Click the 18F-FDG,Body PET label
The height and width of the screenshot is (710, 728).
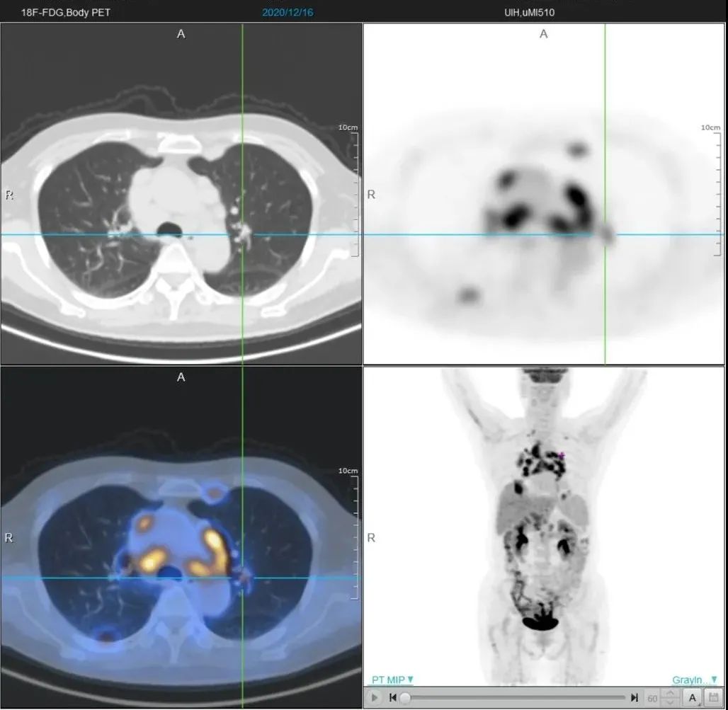click(x=66, y=13)
